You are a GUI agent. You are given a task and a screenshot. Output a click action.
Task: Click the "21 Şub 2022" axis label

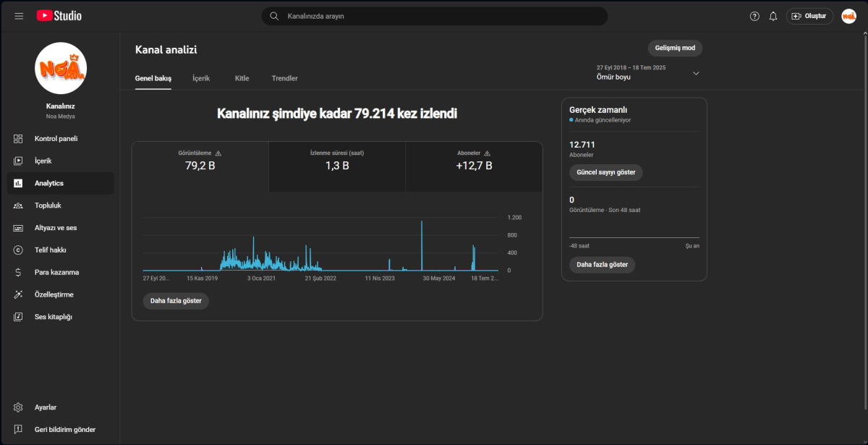point(320,278)
